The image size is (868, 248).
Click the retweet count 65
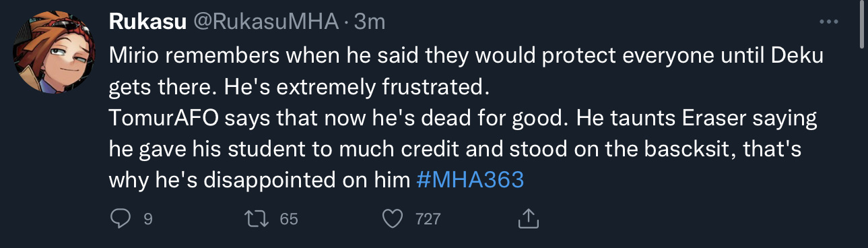289,219
